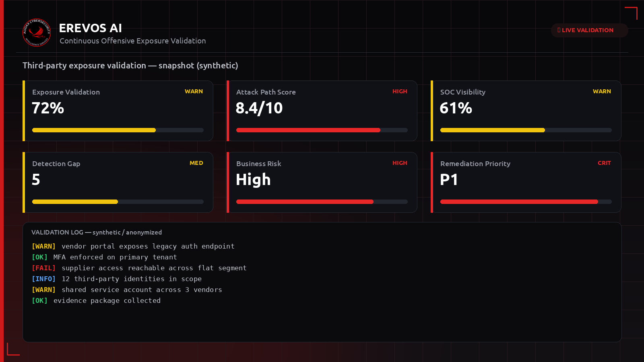Open the Attack Path Score card label
Image resolution: width=644 pixels, height=362 pixels.
(x=266, y=92)
